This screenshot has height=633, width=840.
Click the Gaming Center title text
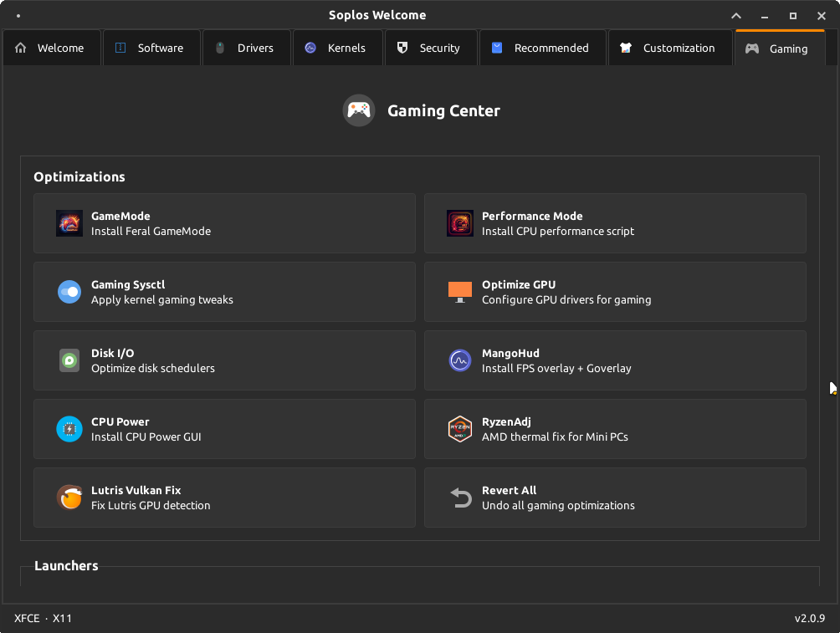click(443, 111)
